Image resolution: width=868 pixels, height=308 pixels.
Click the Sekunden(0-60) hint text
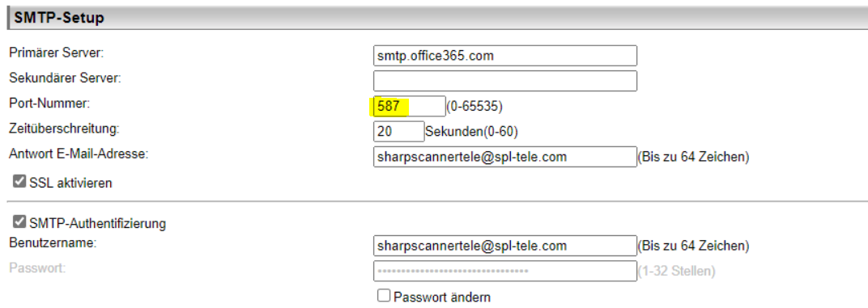pyautogui.click(x=471, y=132)
